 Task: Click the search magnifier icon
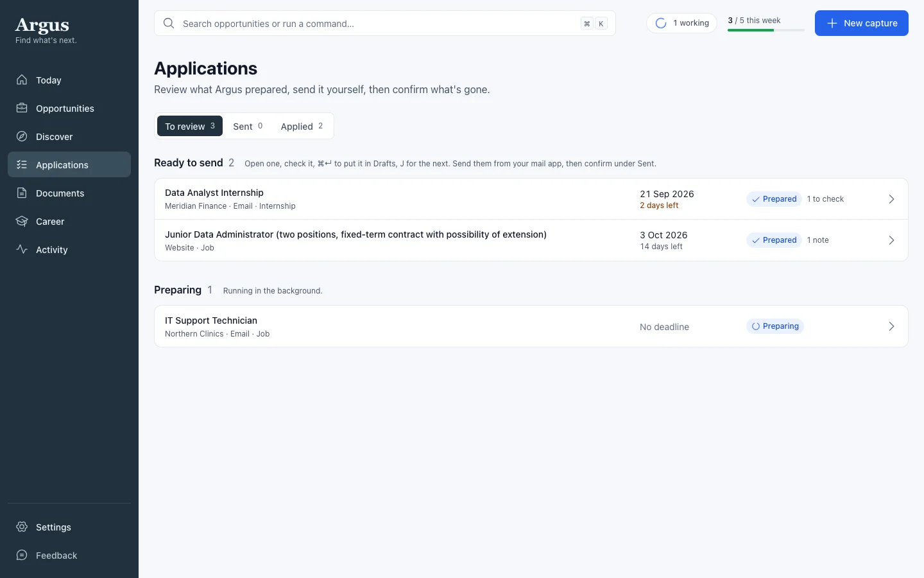click(x=169, y=23)
